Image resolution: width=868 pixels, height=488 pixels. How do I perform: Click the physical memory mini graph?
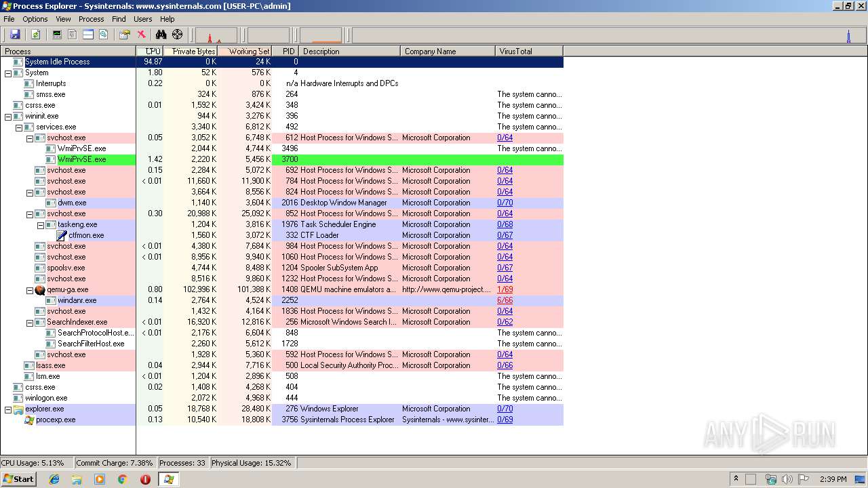pos(321,35)
